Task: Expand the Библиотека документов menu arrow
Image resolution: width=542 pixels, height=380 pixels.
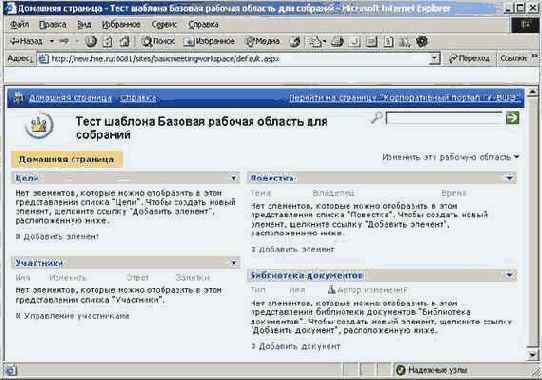Action: click(x=509, y=275)
